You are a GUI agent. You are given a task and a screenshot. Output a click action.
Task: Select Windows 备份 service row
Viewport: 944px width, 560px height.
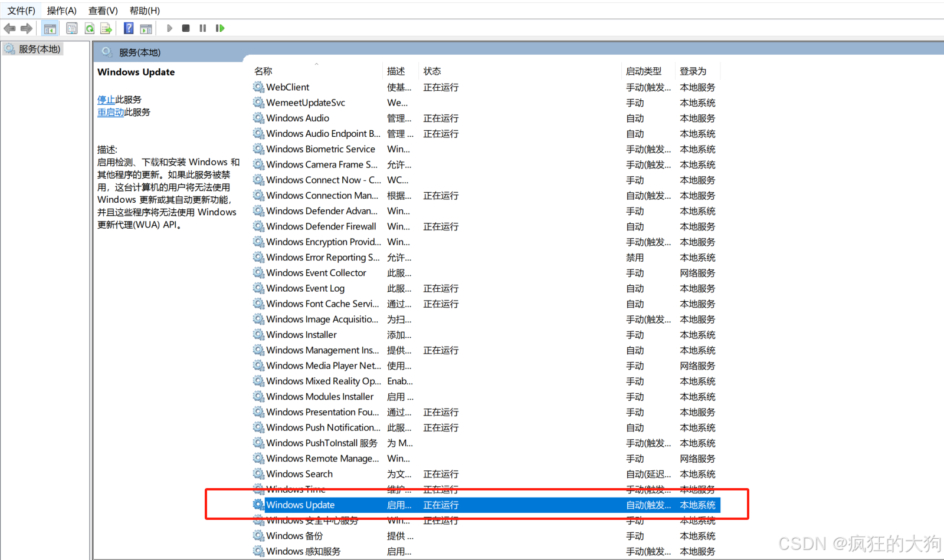pos(486,536)
